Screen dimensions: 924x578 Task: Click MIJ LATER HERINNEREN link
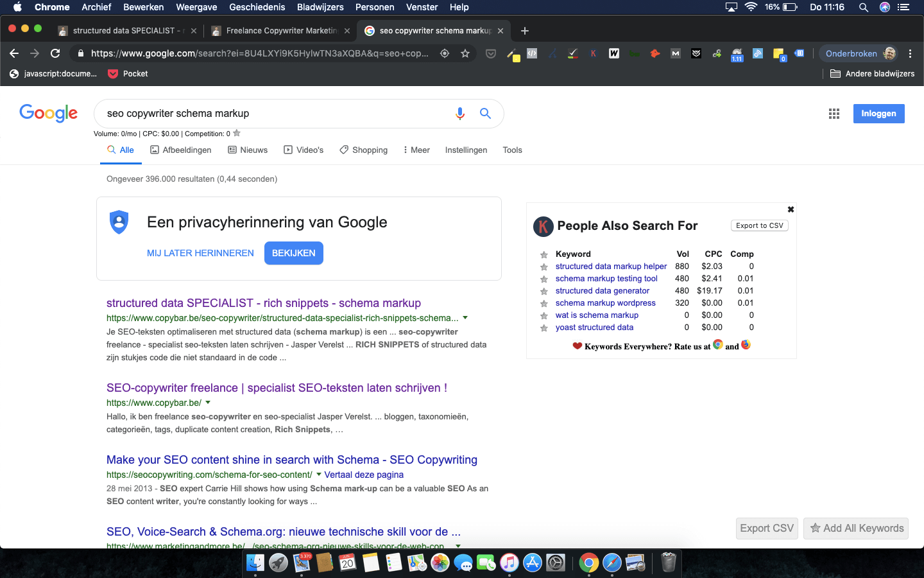(200, 253)
